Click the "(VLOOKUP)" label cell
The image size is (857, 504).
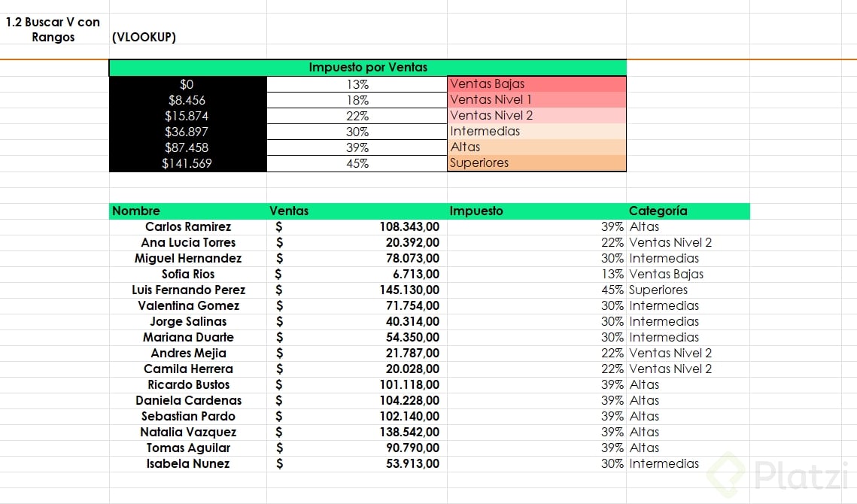pyautogui.click(x=144, y=37)
